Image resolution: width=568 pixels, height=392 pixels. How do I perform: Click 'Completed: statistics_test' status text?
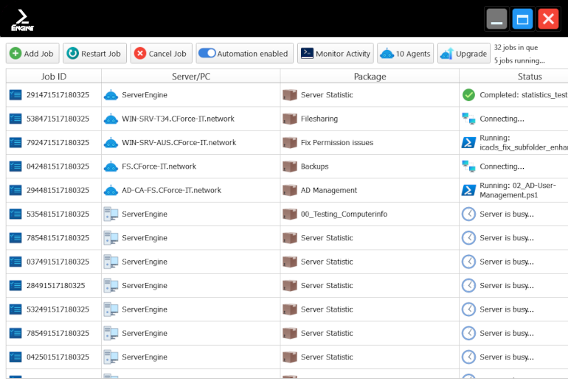point(524,95)
